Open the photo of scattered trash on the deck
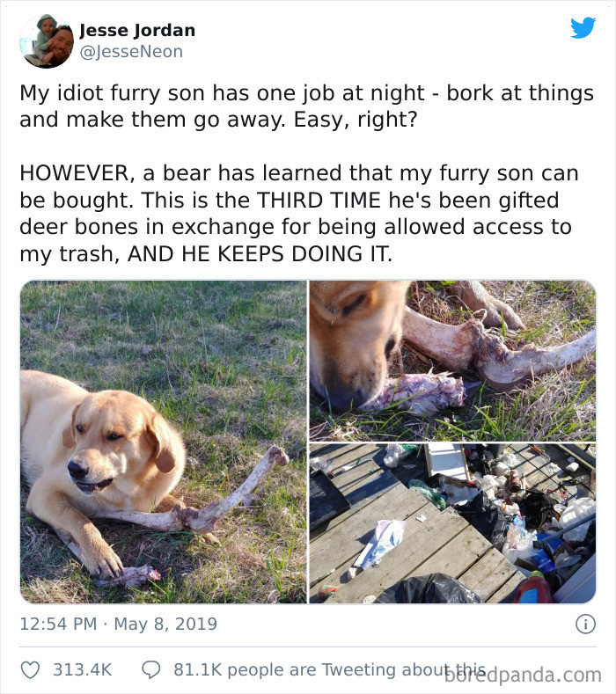 click(x=452, y=523)
